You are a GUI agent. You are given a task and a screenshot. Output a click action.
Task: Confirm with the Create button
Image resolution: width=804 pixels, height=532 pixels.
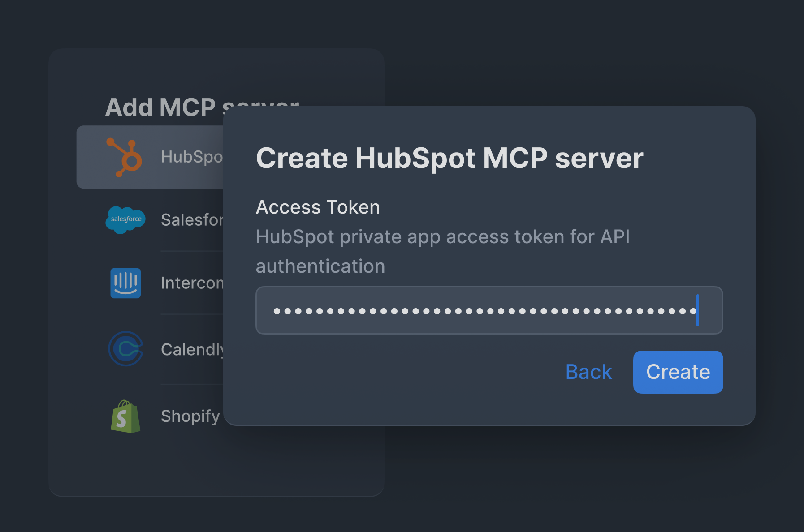(678, 372)
